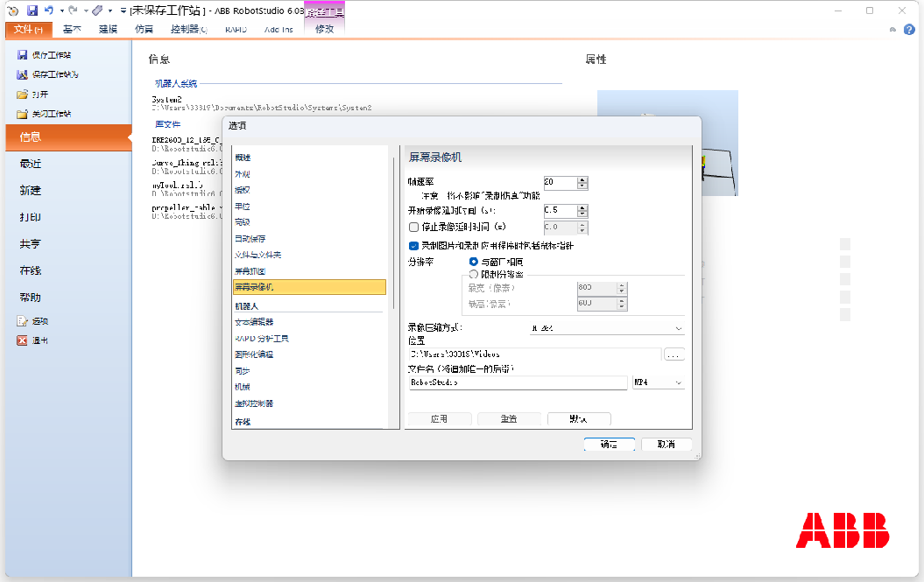Click the red 退出 exit icon
The width and height of the screenshot is (924, 582).
coord(23,340)
